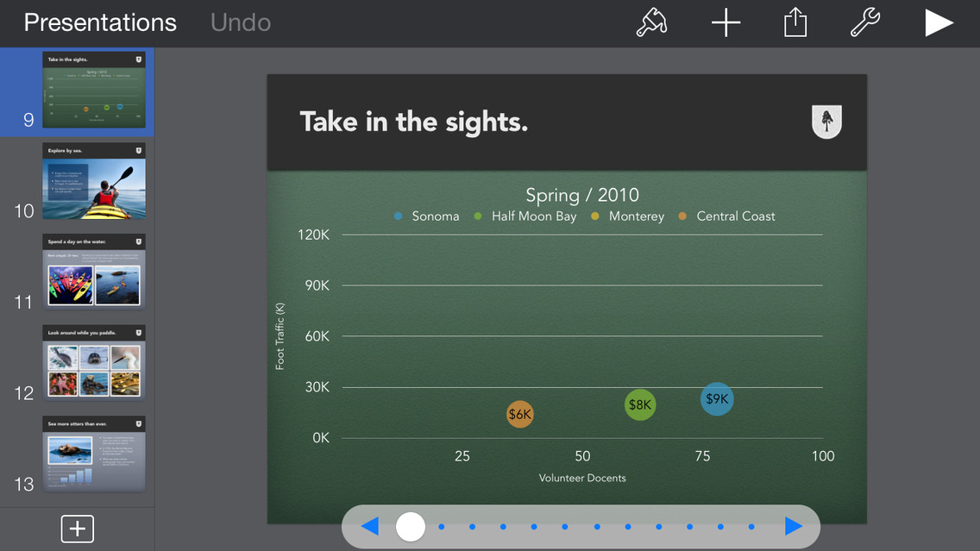The image size is (980, 551).
Task: Select slide 10 kayak thumbnail
Action: pos(94,181)
